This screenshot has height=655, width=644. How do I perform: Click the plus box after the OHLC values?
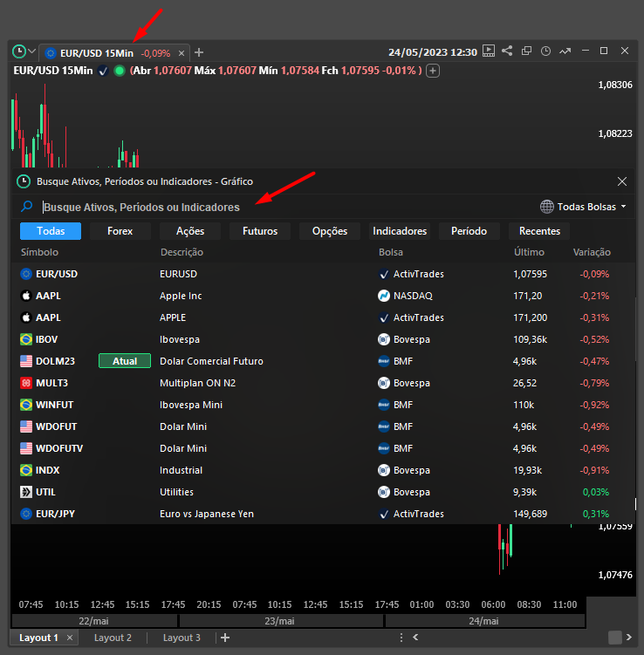[x=433, y=70]
